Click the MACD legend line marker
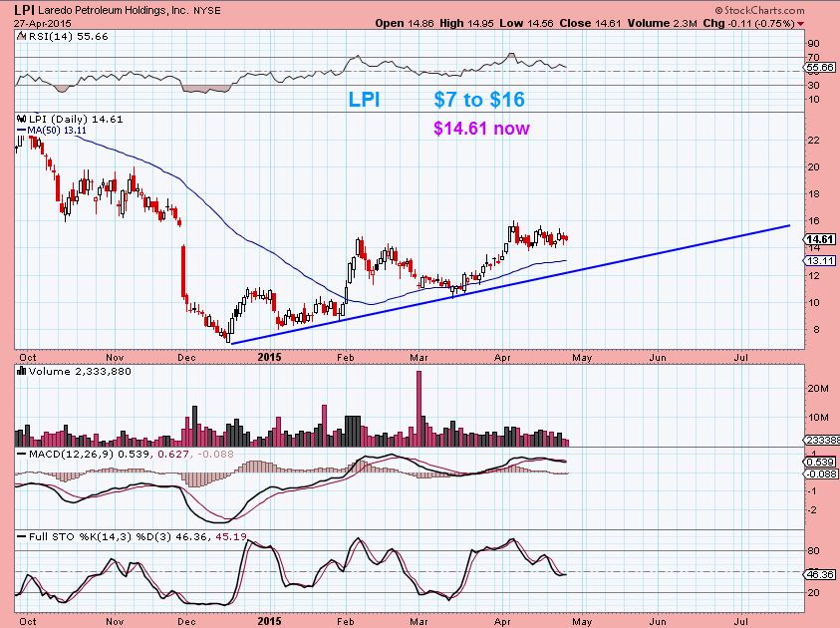The height and width of the screenshot is (628, 840). coord(22,454)
